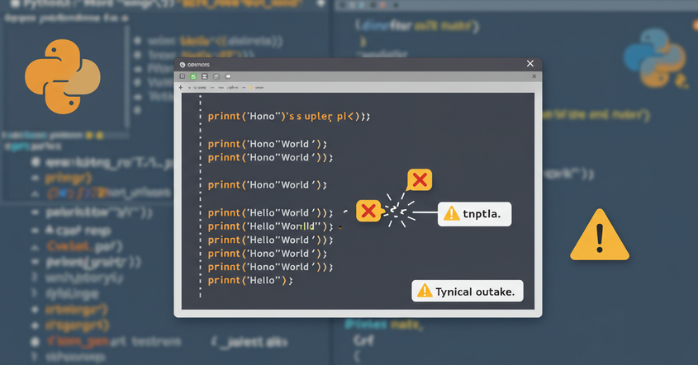Open the 'tnptla.' warning tooltip
Viewport: 698px width, 365px height.
click(475, 214)
